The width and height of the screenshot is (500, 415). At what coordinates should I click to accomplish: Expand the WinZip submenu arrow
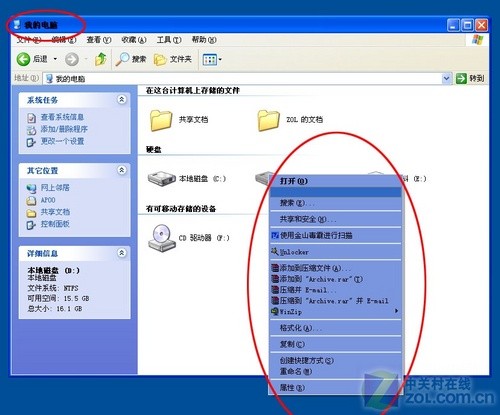pos(396,311)
